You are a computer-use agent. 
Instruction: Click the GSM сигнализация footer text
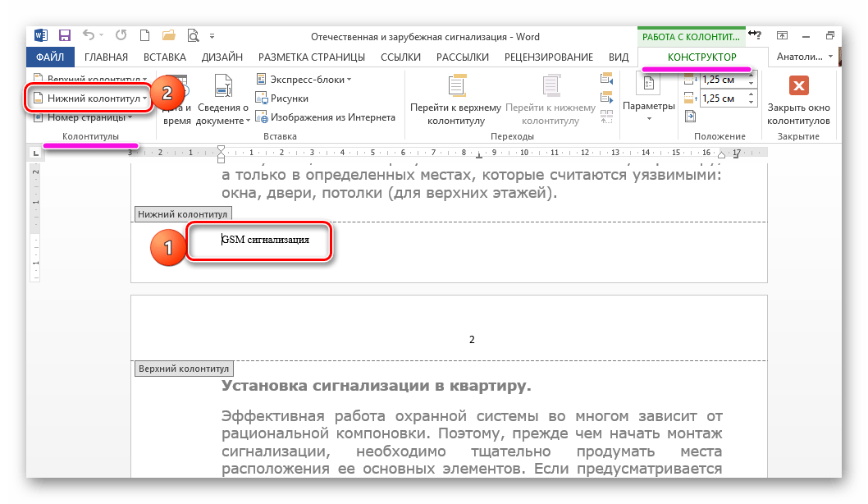coord(265,241)
